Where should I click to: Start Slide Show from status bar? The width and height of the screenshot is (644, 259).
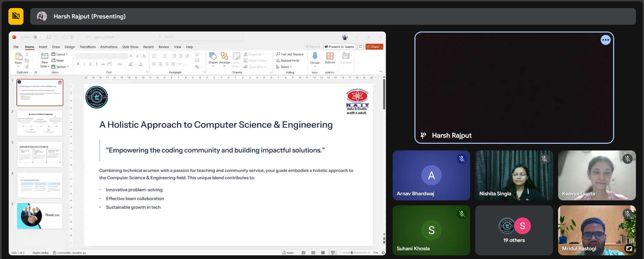[x=333, y=253]
